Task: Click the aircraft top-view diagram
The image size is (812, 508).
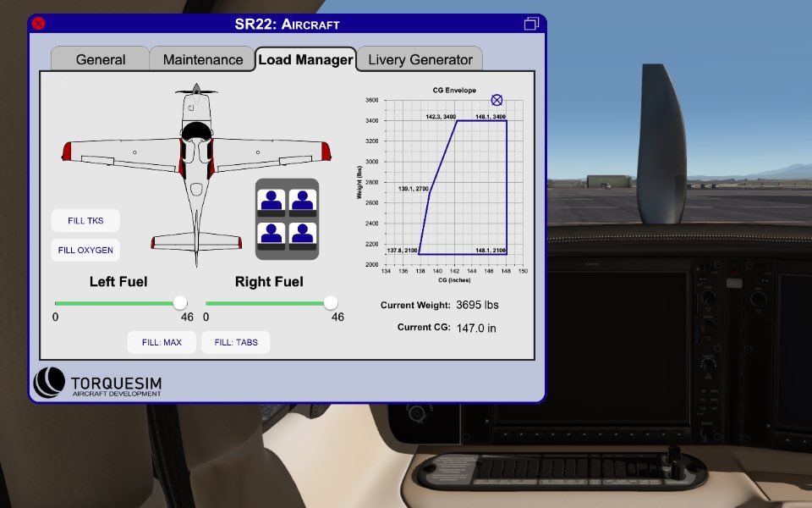Action: click(x=196, y=174)
